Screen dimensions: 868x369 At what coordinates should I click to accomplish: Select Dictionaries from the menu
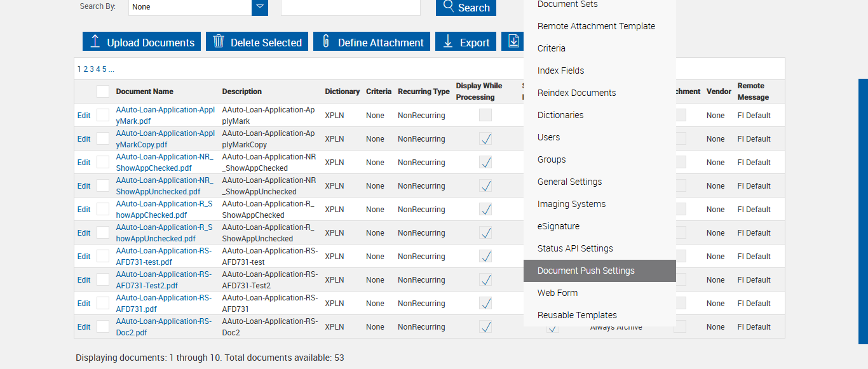click(560, 115)
